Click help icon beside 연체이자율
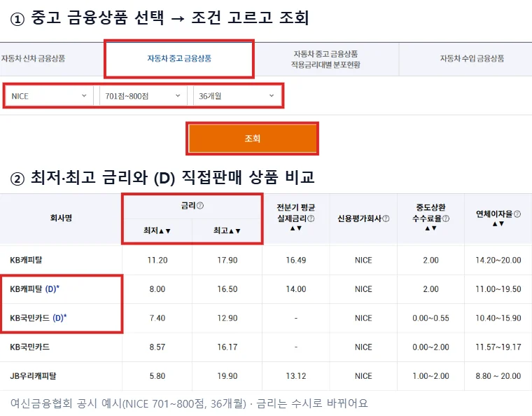 [x=517, y=214]
